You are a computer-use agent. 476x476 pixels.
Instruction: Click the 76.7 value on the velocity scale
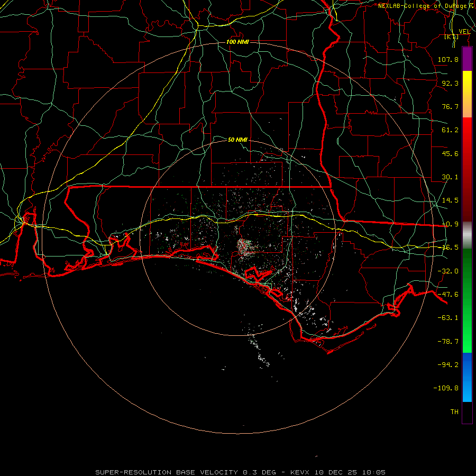pyautogui.click(x=450, y=106)
